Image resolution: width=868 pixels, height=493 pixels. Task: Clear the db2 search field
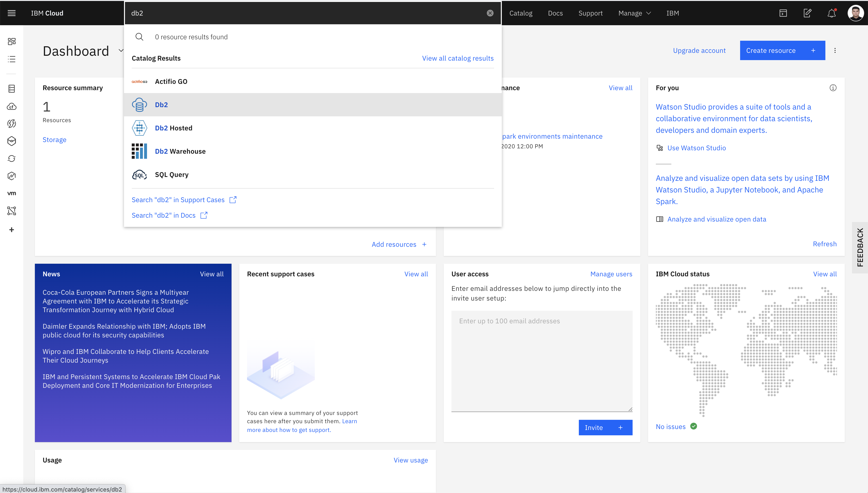coord(490,13)
